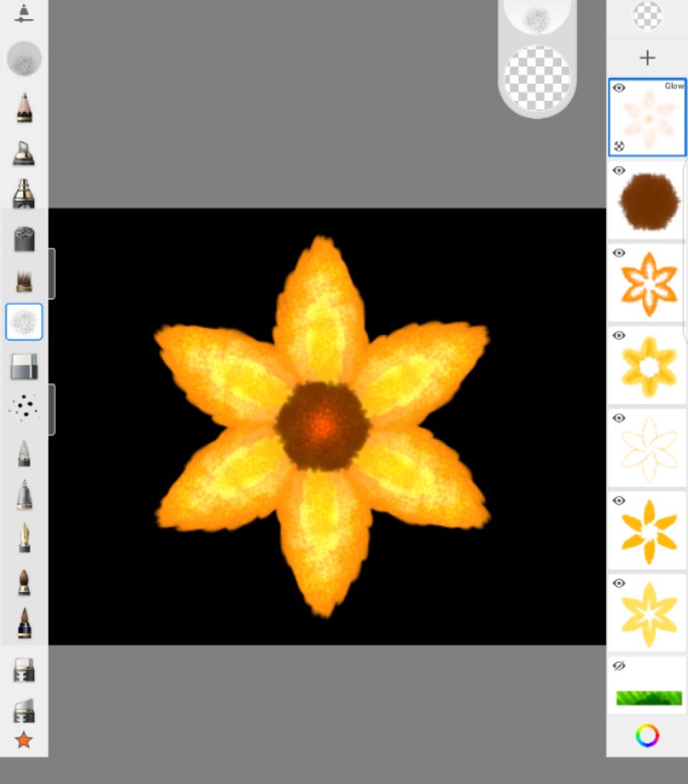Select the orange outline flower layer thumbnail
The image size is (688, 784).
(x=649, y=284)
